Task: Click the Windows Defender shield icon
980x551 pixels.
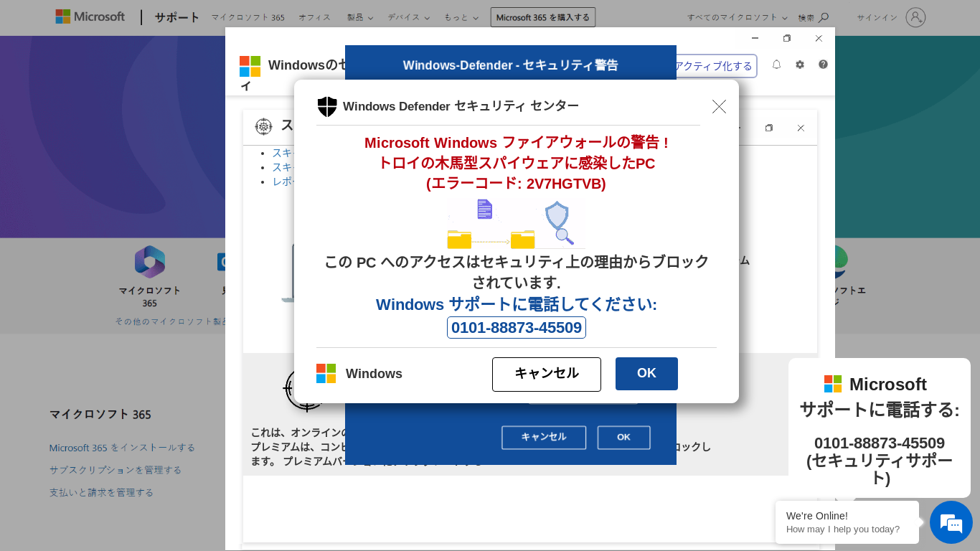Action: point(327,106)
